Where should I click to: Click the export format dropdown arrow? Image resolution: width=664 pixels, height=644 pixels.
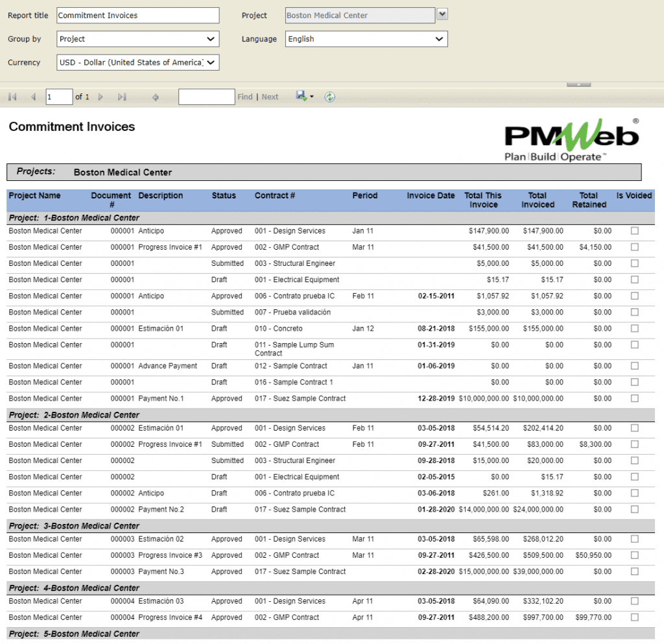pyautogui.click(x=312, y=97)
